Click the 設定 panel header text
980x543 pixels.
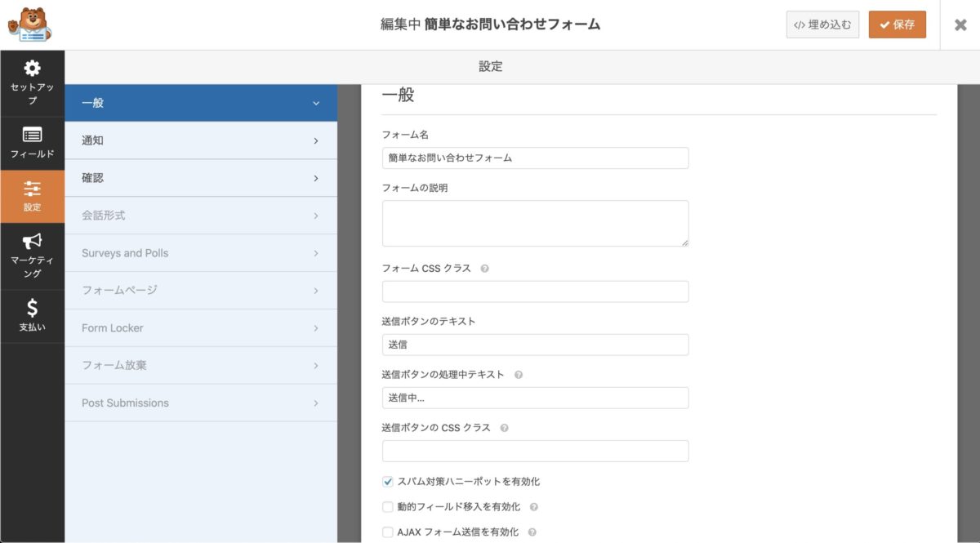pos(491,67)
